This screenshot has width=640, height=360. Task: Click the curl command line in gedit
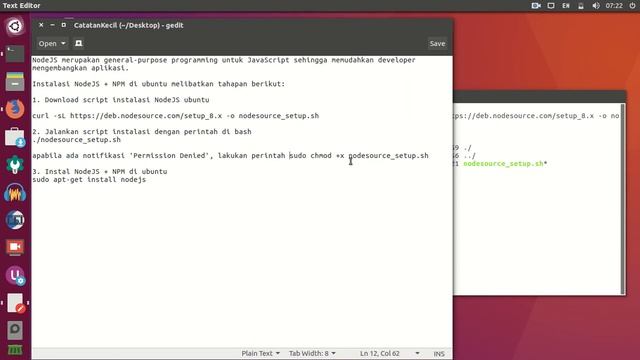point(176,116)
